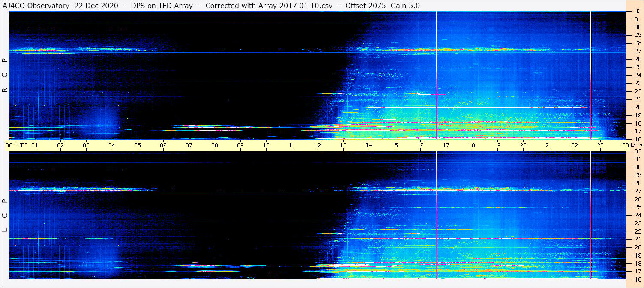644x288 pixels.
Task: Select hour '04' on the time axis
Action: click(112, 145)
